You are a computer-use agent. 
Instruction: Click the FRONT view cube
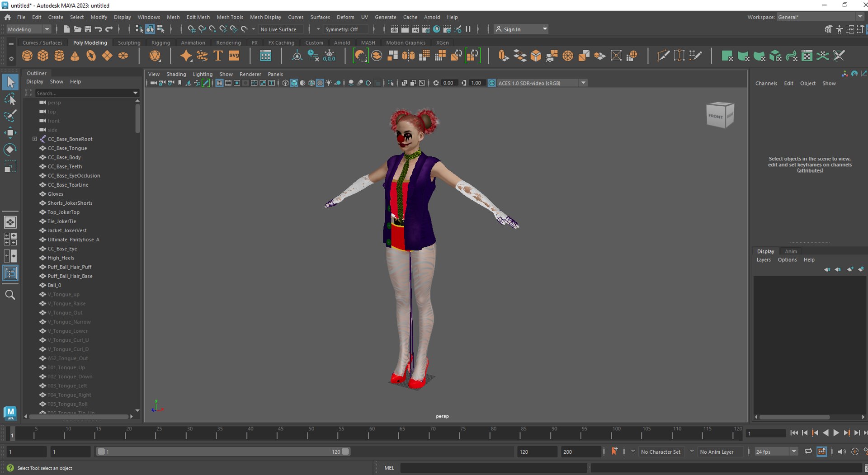(715, 116)
